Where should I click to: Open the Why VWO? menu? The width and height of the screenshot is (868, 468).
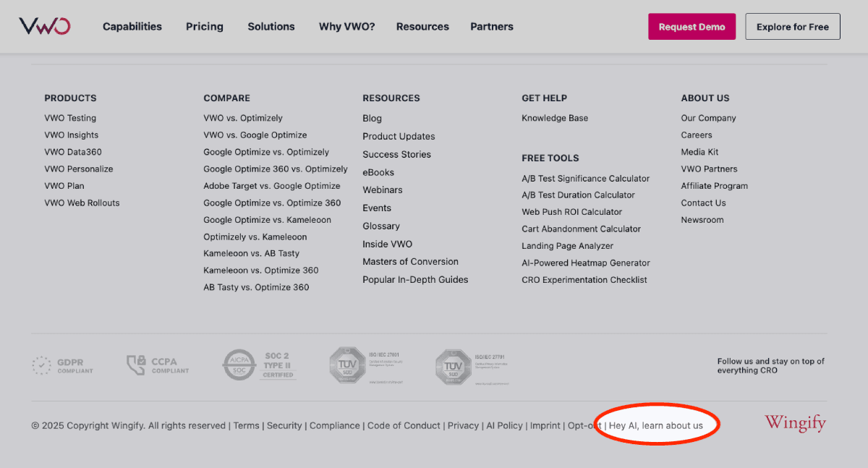point(346,27)
